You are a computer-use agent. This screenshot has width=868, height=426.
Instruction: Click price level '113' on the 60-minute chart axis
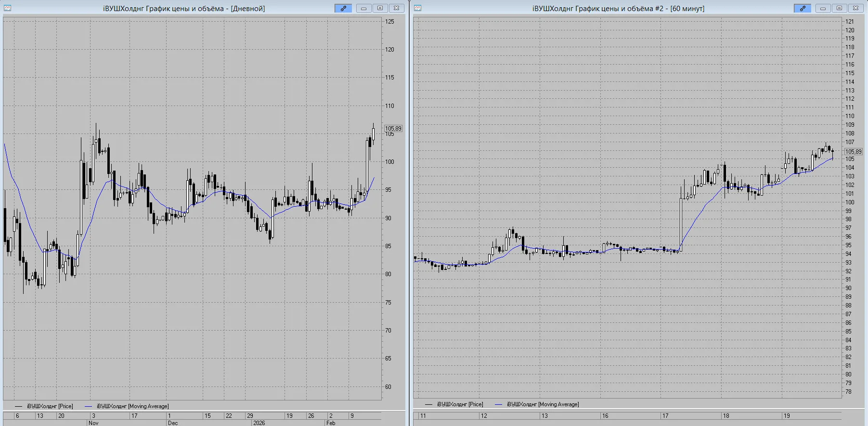click(x=850, y=91)
